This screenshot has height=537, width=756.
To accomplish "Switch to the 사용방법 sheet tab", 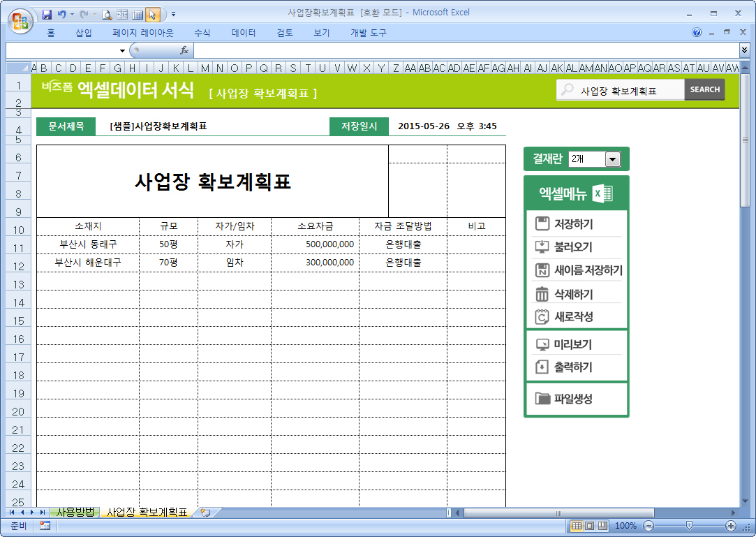I will pyautogui.click(x=77, y=513).
